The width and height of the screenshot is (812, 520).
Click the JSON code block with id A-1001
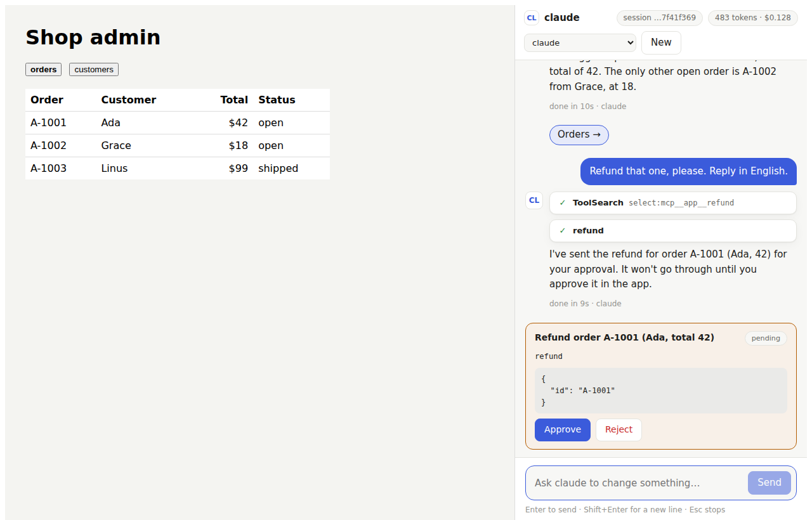661,391
